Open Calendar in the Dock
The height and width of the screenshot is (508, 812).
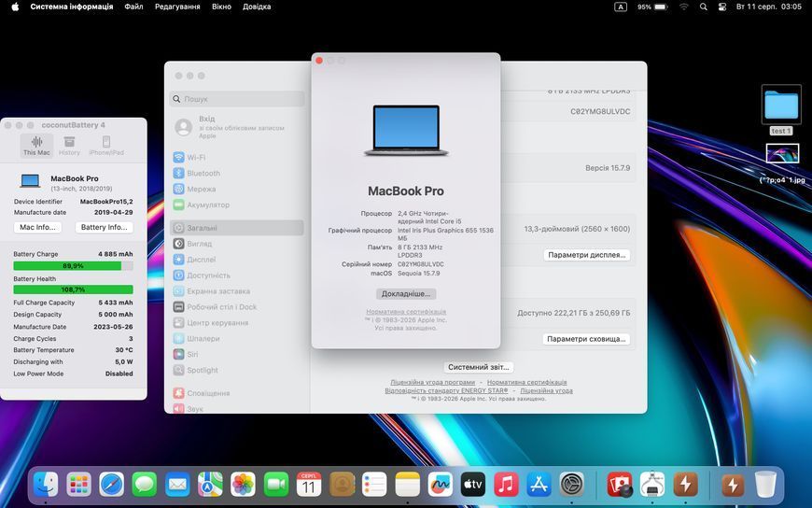[x=309, y=486]
